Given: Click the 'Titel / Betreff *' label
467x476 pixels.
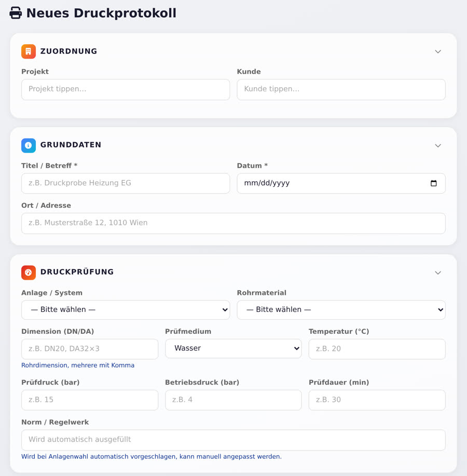Looking at the screenshot, I should coord(49,166).
